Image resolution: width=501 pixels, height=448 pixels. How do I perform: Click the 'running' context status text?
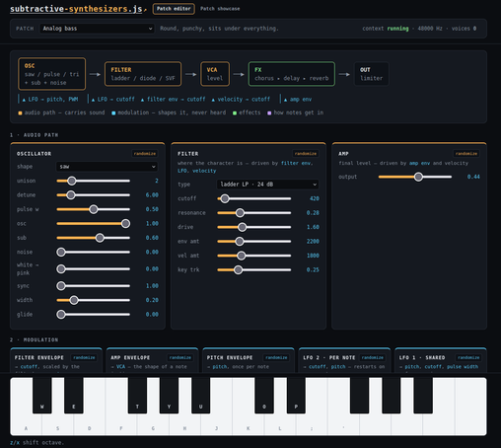(397, 29)
